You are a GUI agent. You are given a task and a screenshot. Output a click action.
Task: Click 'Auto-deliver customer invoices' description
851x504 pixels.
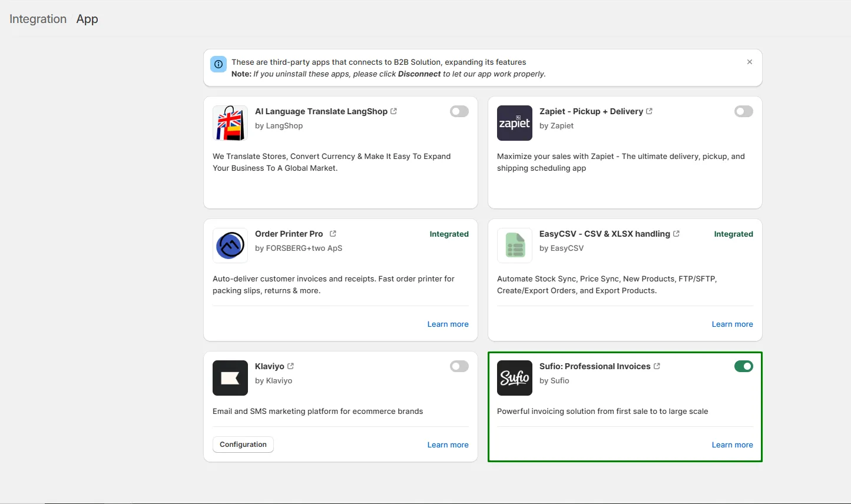pyautogui.click(x=333, y=284)
